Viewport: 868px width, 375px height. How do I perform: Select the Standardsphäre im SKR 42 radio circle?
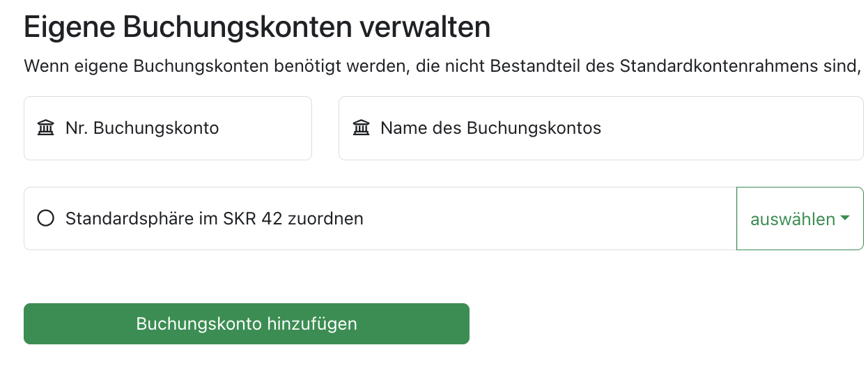click(x=46, y=219)
